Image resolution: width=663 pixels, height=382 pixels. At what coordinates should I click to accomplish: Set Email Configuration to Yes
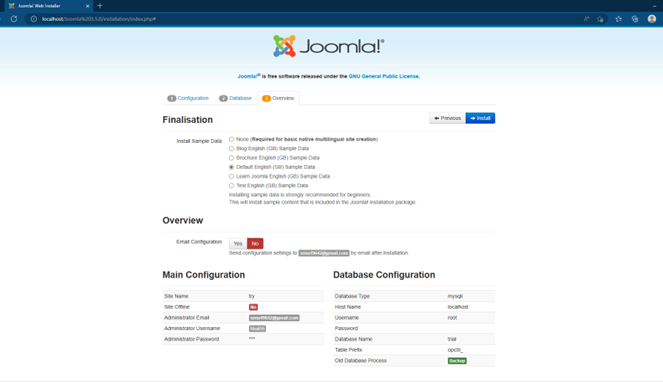(x=238, y=244)
